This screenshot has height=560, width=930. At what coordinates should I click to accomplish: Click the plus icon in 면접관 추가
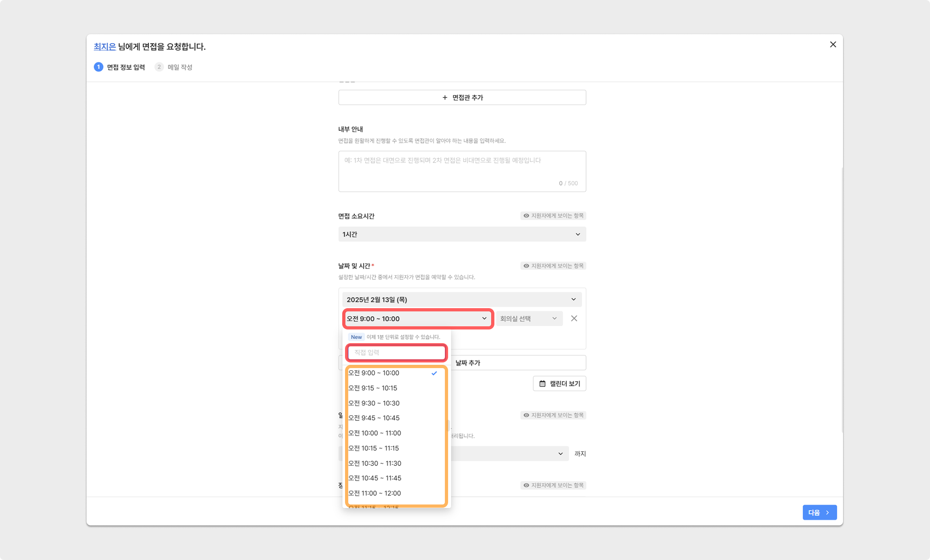click(x=445, y=98)
